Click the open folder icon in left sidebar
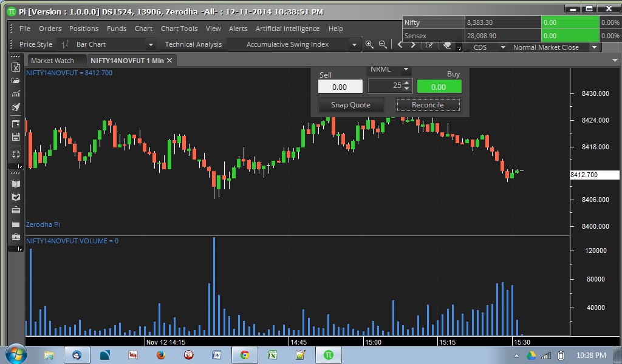Viewport: 622px width, 364px height. (15, 81)
